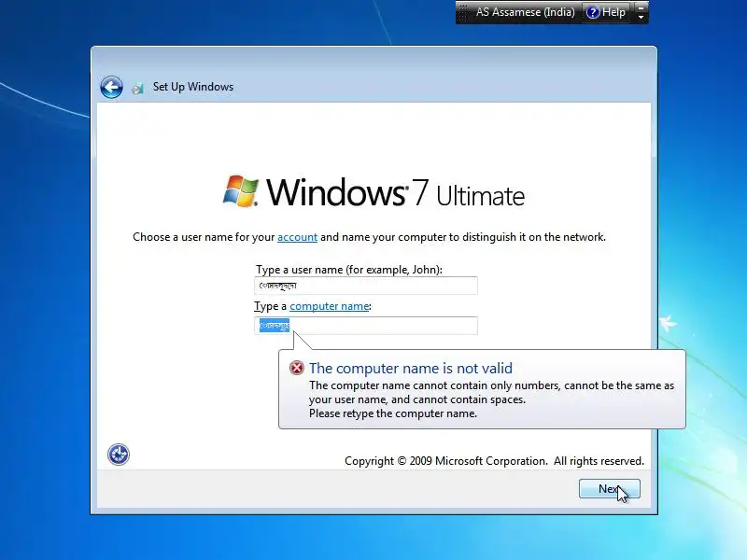Click the language bar drag handle

pyautogui.click(x=462, y=12)
